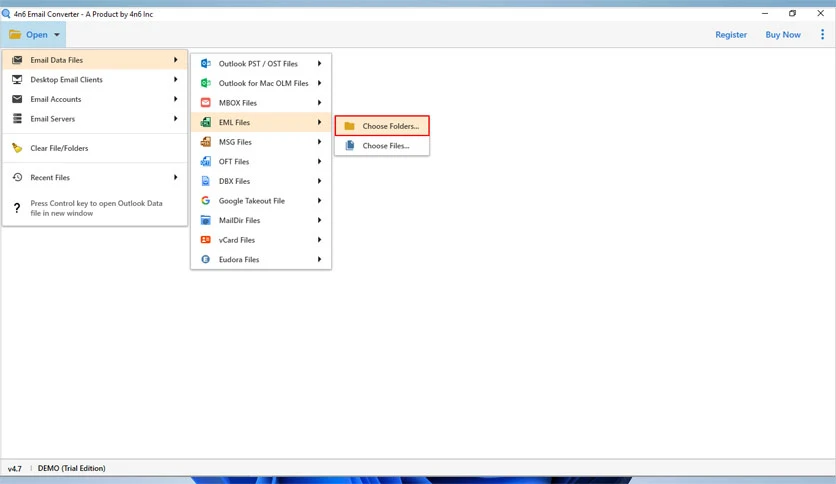The height and width of the screenshot is (484, 836).
Task: Click the Clear File/Folders broom icon
Action: [17, 148]
